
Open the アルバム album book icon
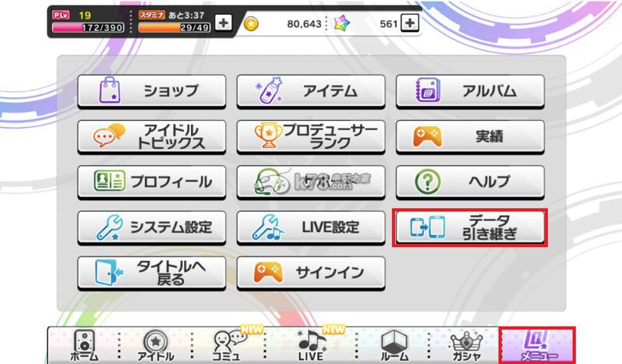pyautogui.click(x=470, y=90)
